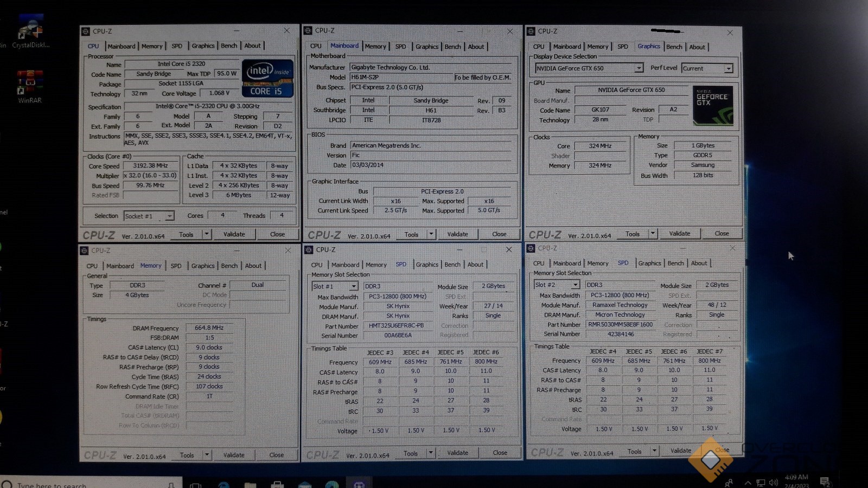Expand Tools arrow in the Mainboard tab window
Image resolution: width=868 pixels, height=488 pixels.
431,234
